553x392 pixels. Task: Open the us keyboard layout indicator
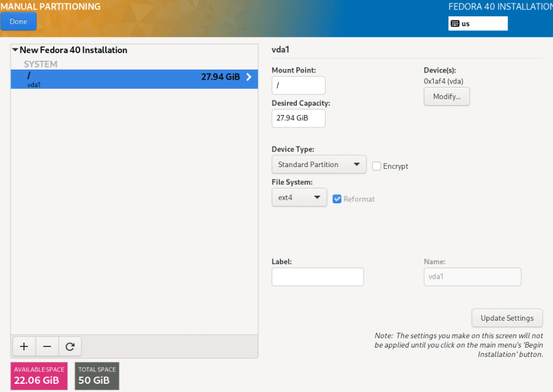coord(478,23)
